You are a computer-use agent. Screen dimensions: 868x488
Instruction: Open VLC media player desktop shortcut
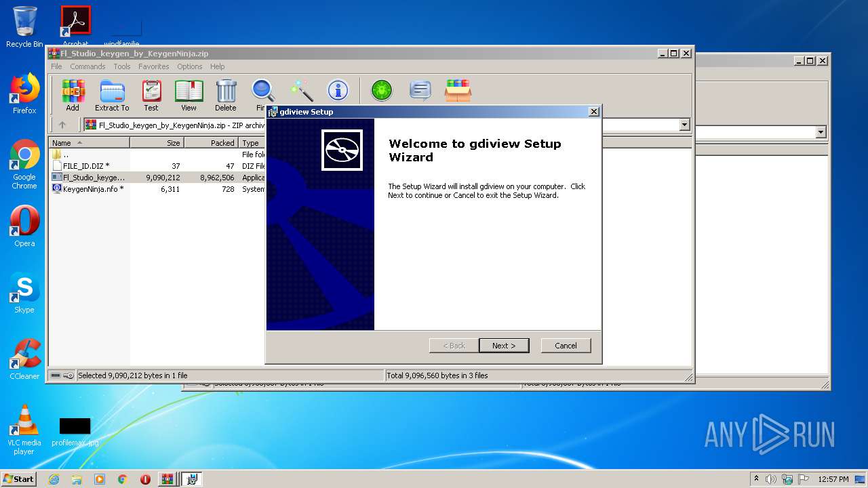pyautogui.click(x=24, y=430)
